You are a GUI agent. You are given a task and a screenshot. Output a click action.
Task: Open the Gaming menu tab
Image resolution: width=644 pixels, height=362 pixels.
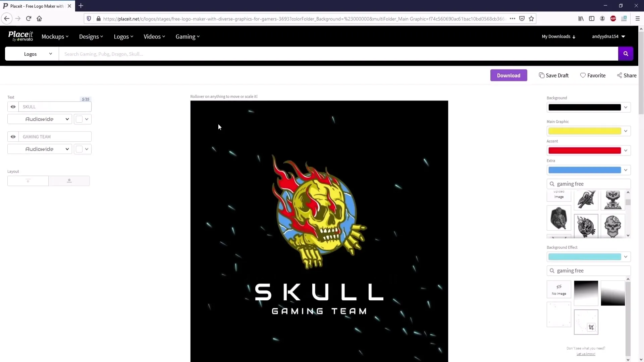(x=187, y=36)
